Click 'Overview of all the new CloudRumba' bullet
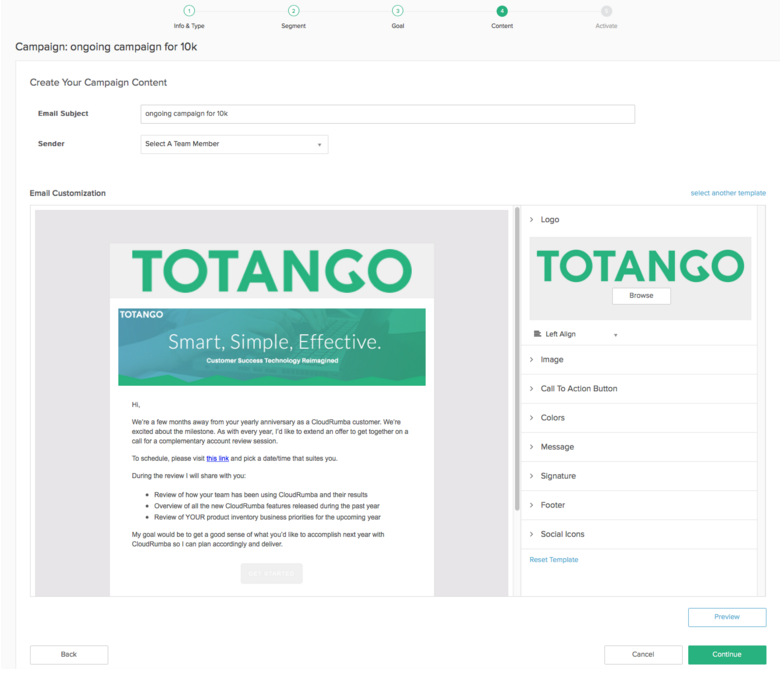The image size is (780, 677). pyautogui.click(x=267, y=506)
